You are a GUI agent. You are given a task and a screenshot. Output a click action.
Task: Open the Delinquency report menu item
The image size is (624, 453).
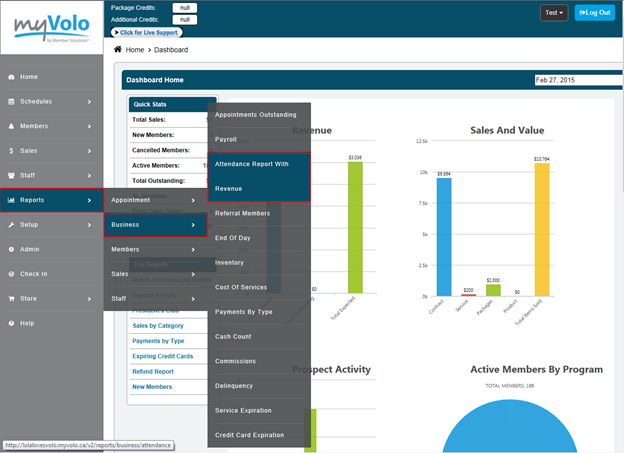[234, 386]
